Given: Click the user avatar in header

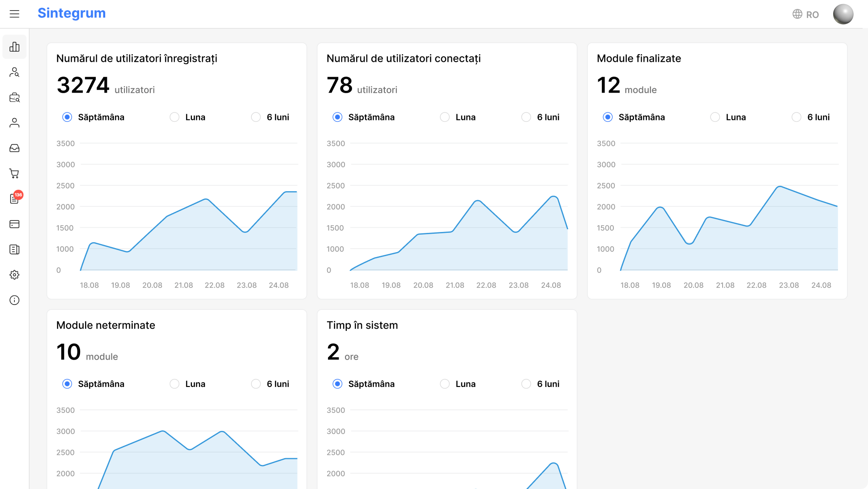Looking at the screenshot, I should tap(843, 14).
